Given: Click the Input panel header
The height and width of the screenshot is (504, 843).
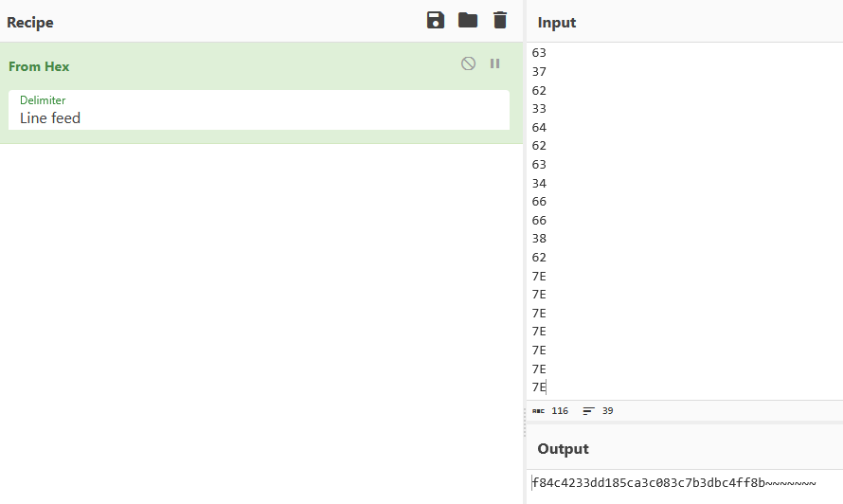Looking at the screenshot, I should (x=556, y=23).
